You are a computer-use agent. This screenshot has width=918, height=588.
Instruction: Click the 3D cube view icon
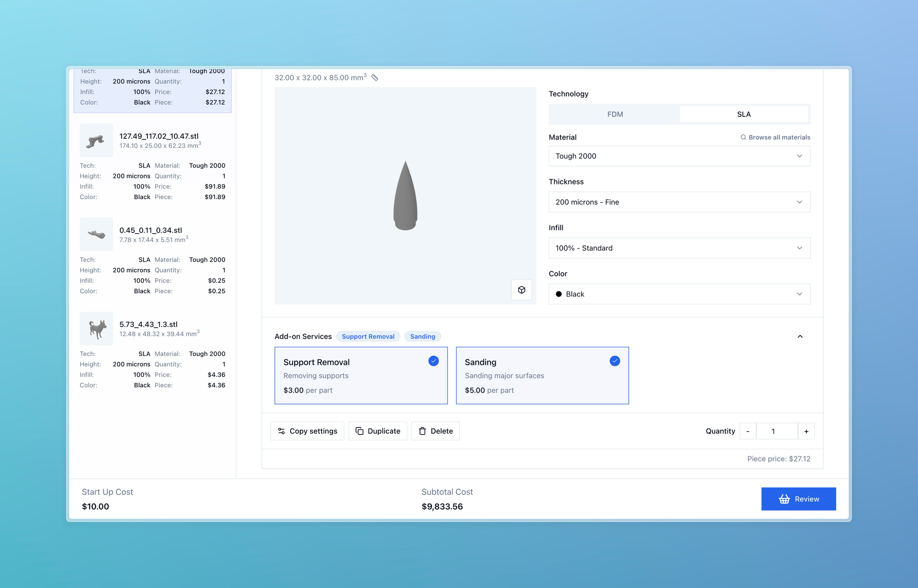pyautogui.click(x=521, y=290)
